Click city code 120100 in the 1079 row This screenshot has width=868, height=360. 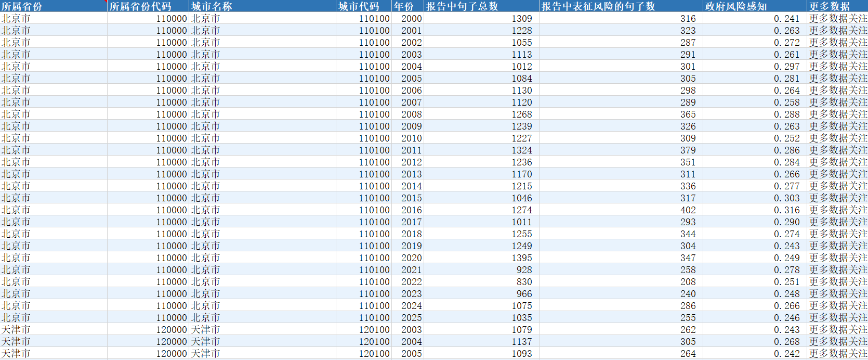tap(374, 329)
